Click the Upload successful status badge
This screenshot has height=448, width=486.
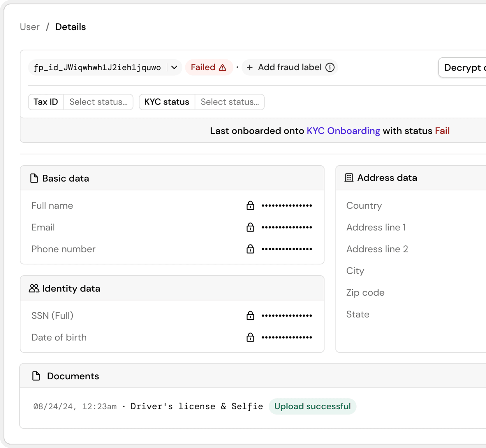[312, 406]
